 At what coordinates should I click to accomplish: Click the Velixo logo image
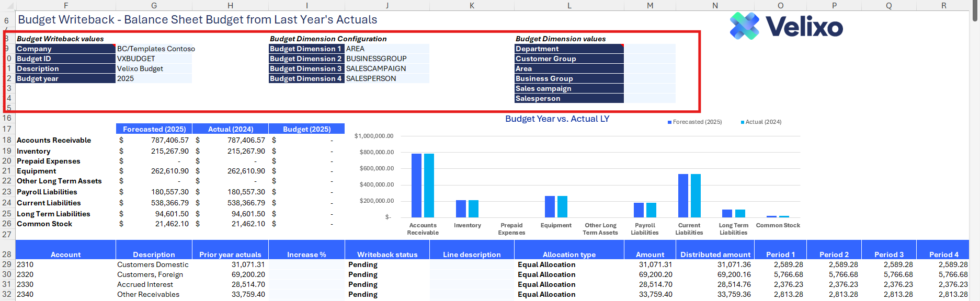click(x=785, y=26)
